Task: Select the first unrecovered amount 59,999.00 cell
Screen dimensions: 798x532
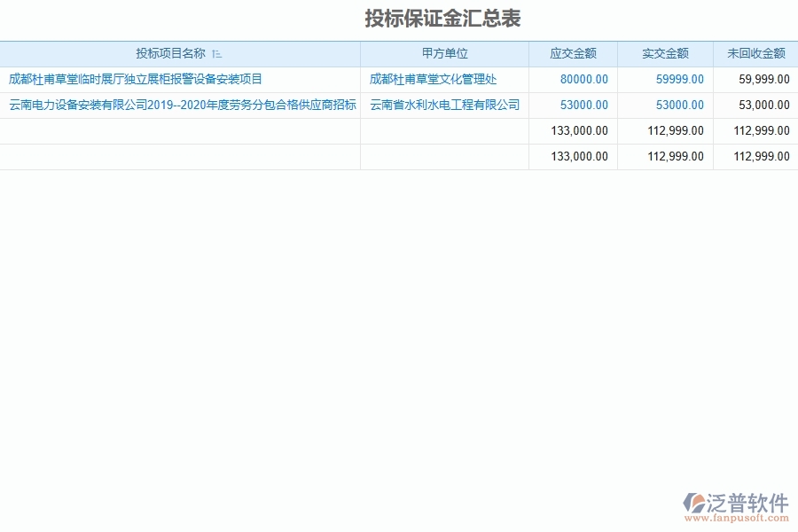Action: coord(764,79)
